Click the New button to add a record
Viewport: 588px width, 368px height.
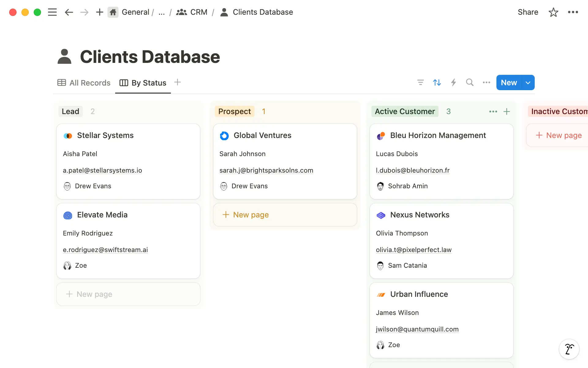pyautogui.click(x=508, y=82)
